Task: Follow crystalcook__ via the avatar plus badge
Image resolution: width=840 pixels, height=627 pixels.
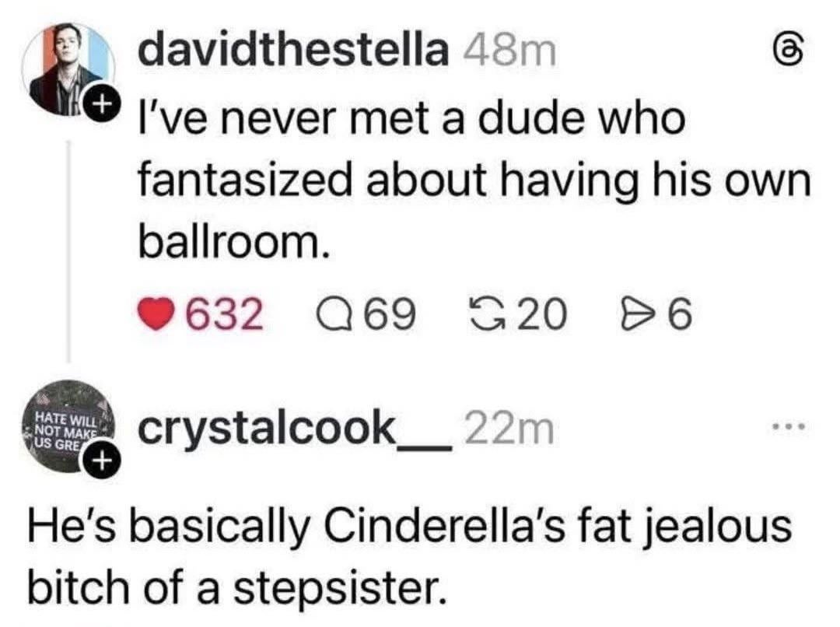Action: pos(99,462)
